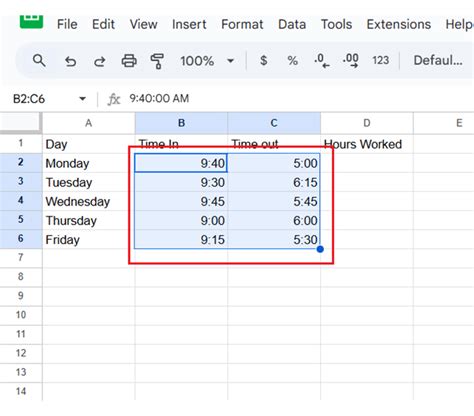The height and width of the screenshot is (416, 474).
Task: Open the 123 more formats menu
Action: [380, 60]
